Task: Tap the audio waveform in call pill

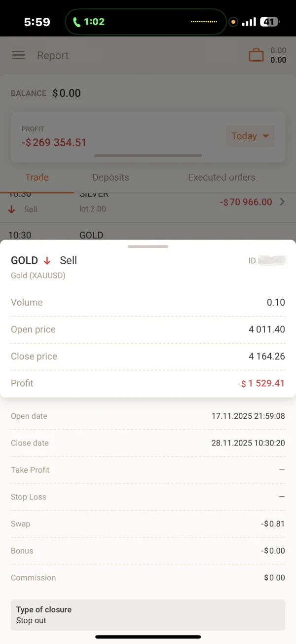Action: click(x=204, y=22)
